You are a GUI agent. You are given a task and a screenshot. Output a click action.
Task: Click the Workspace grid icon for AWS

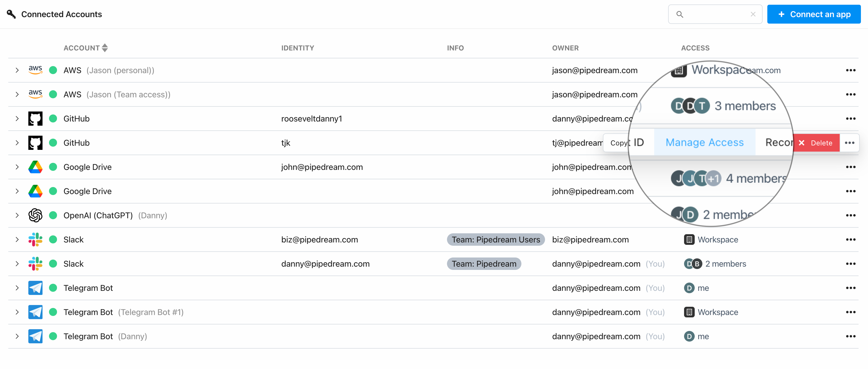click(x=678, y=70)
